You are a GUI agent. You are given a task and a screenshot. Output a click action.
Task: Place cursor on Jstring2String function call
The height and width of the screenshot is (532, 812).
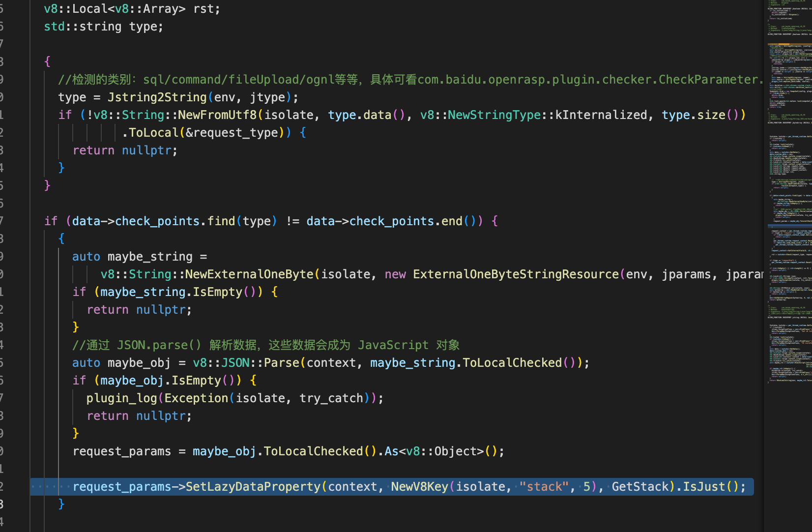(x=157, y=97)
